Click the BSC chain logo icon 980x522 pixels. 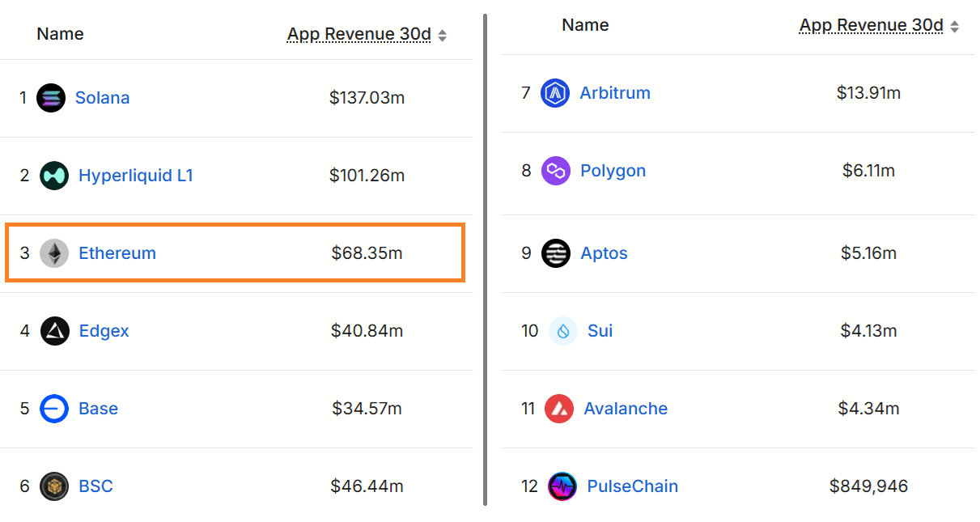pyautogui.click(x=54, y=486)
